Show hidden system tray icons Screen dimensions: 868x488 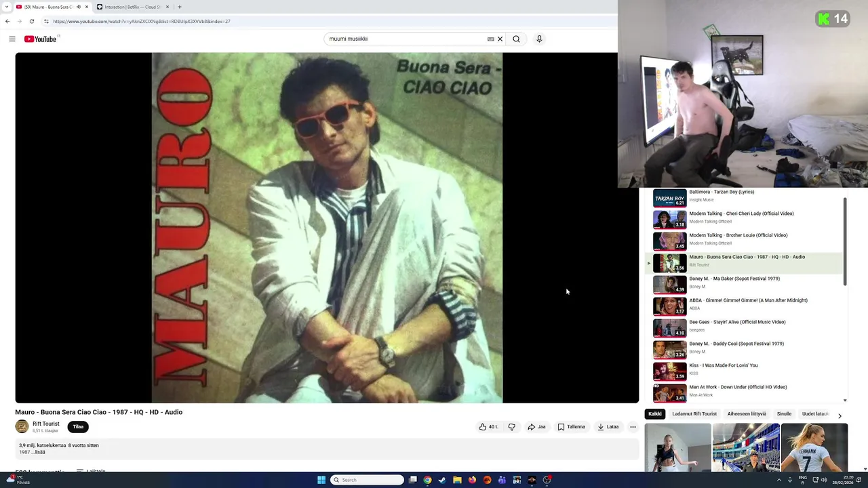[778, 480]
